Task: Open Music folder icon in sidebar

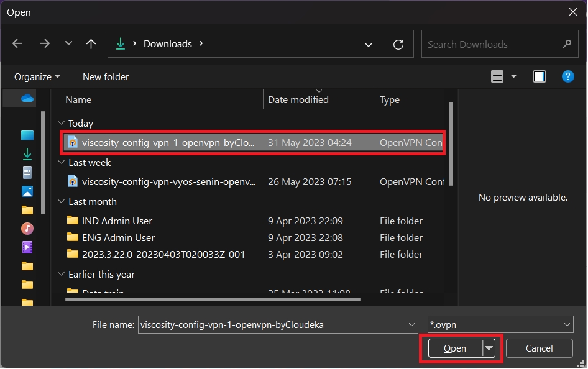Action: click(x=27, y=229)
